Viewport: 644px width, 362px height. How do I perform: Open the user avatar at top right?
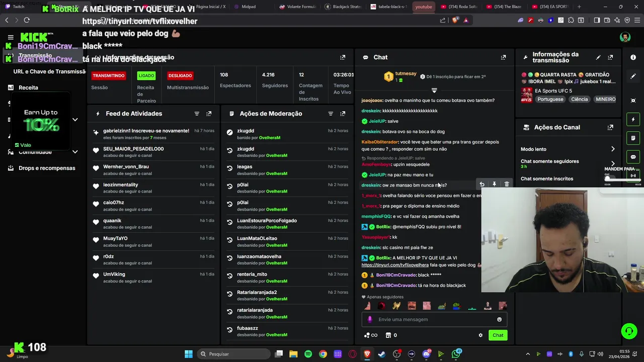click(625, 37)
